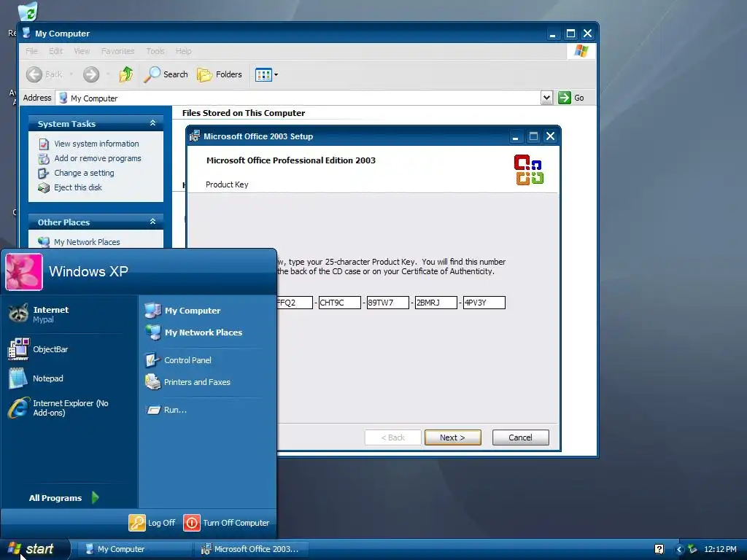Open the View menu

[82, 51]
